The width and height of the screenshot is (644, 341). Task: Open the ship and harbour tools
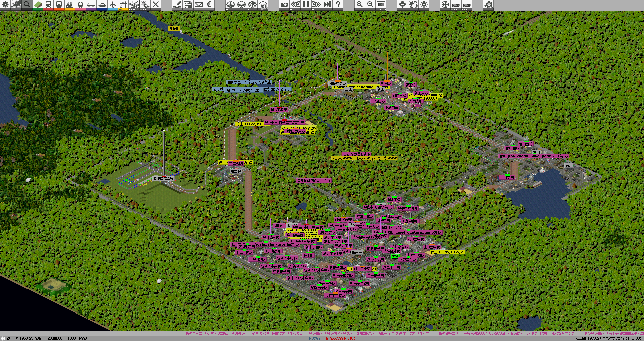[x=102, y=5]
